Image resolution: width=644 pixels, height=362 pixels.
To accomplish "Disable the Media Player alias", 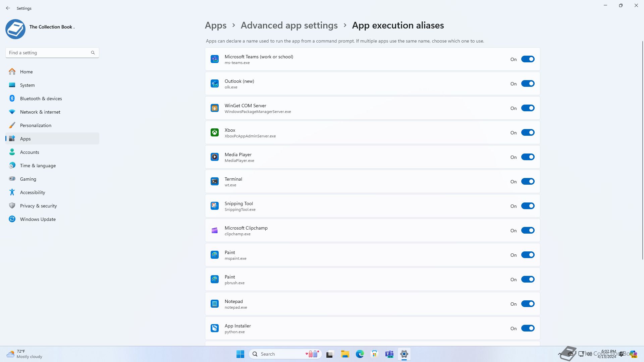I will (528, 157).
